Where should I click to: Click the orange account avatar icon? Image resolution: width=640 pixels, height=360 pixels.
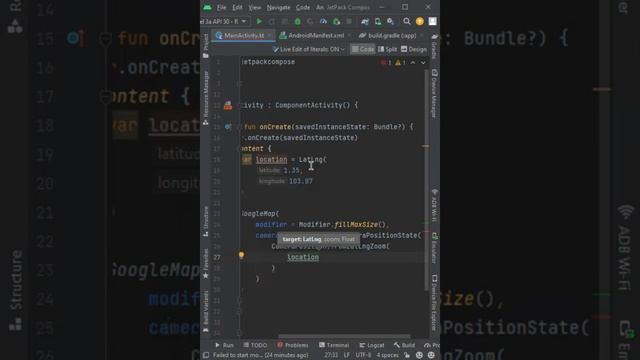420,21
